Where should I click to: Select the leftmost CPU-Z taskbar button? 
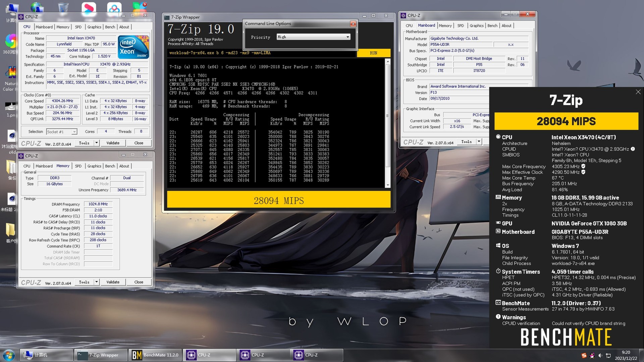point(209,355)
